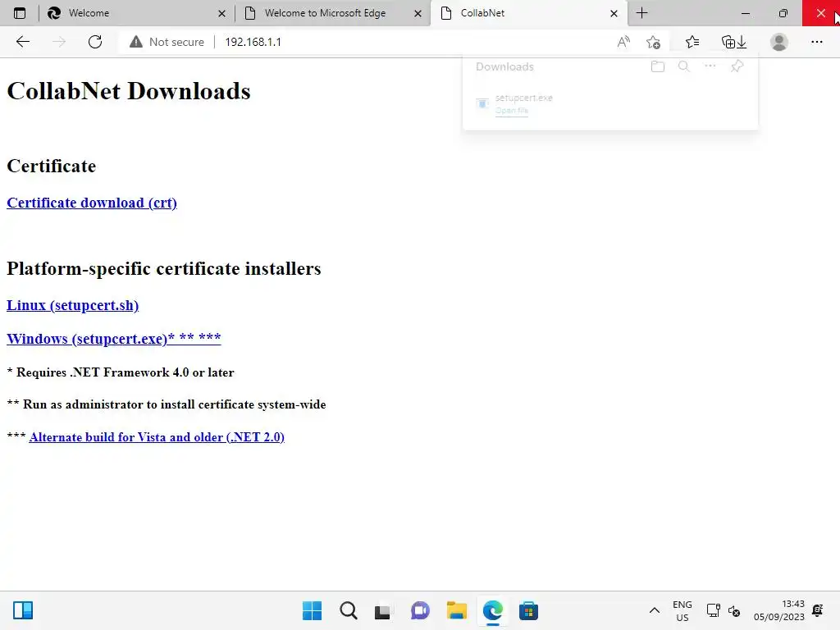The width and height of the screenshot is (840, 630).
Task: Open ENG US language switcher
Action: pos(682,610)
